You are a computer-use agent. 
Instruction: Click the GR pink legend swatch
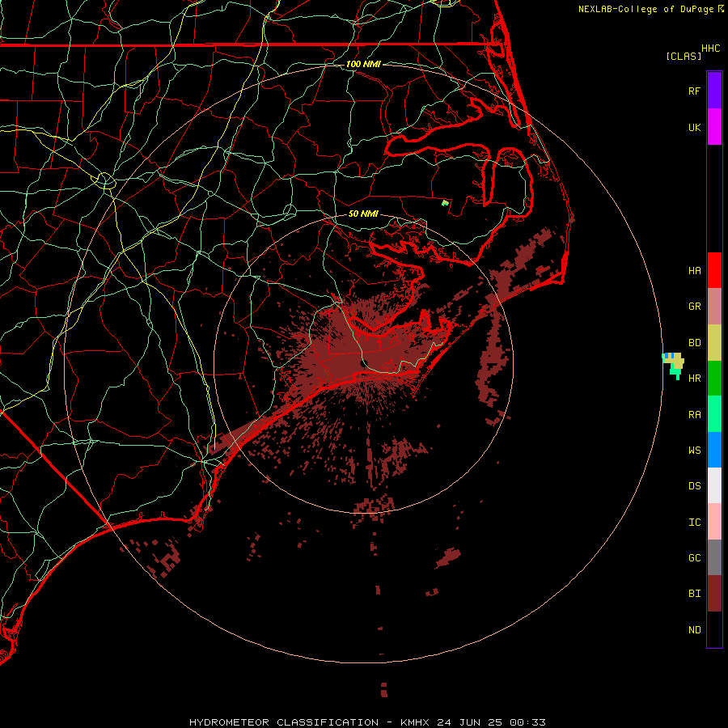click(x=714, y=307)
